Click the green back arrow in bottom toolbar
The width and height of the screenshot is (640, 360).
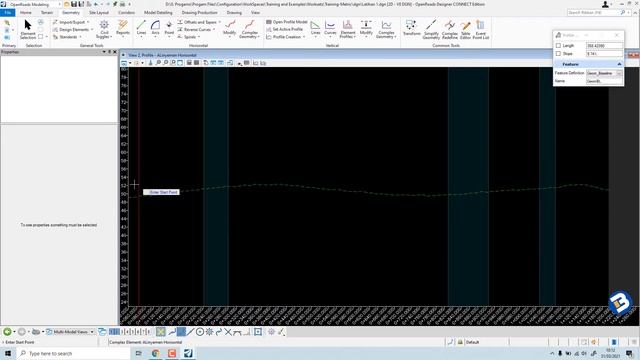[x=7, y=332]
